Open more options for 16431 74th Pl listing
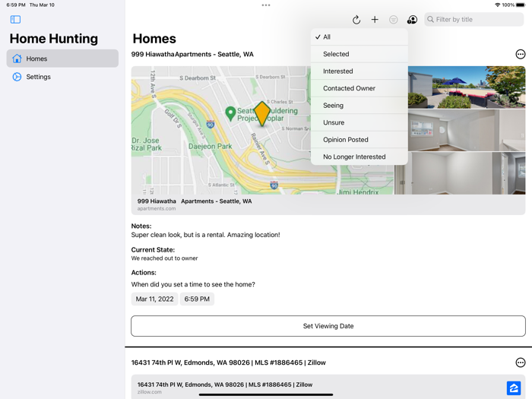 point(520,363)
